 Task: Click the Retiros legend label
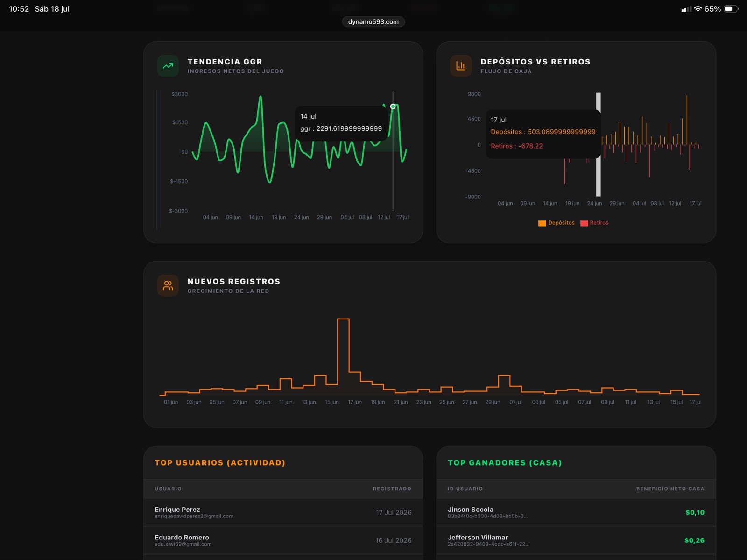tap(599, 223)
